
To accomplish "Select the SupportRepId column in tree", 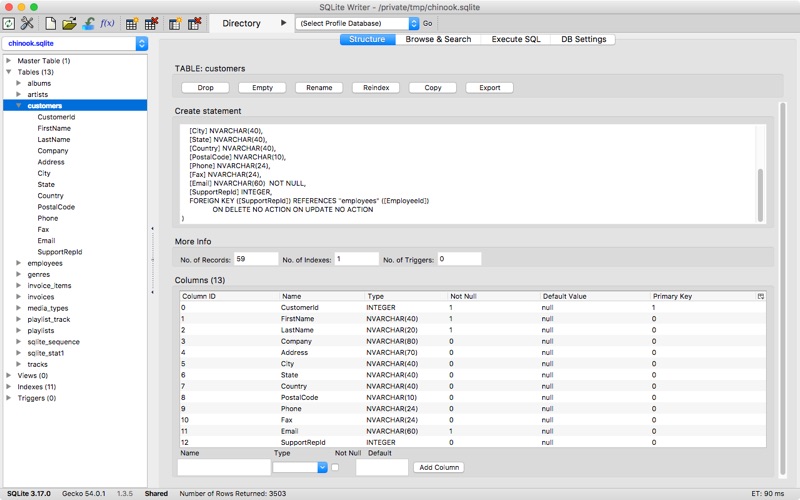I will (x=60, y=252).
